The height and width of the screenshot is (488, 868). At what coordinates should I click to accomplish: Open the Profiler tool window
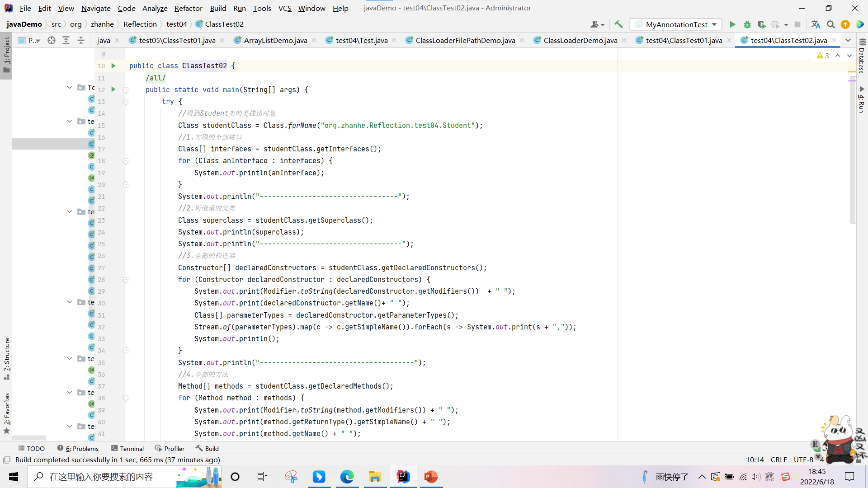pos(170,448)
